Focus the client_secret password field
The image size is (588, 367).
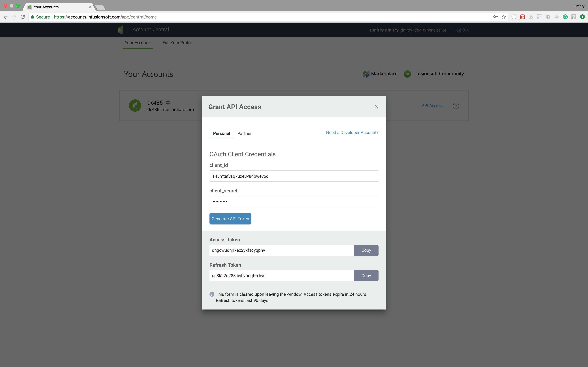click(x=294, y=201)
